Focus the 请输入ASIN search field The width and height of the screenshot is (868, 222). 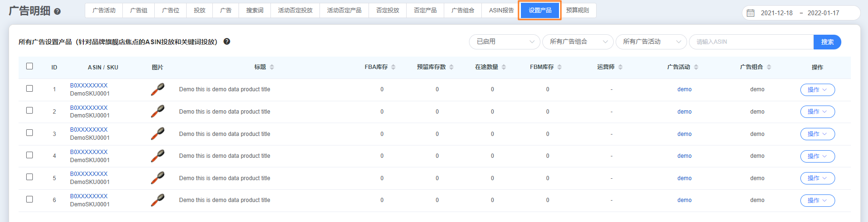[x=751, y=42]
